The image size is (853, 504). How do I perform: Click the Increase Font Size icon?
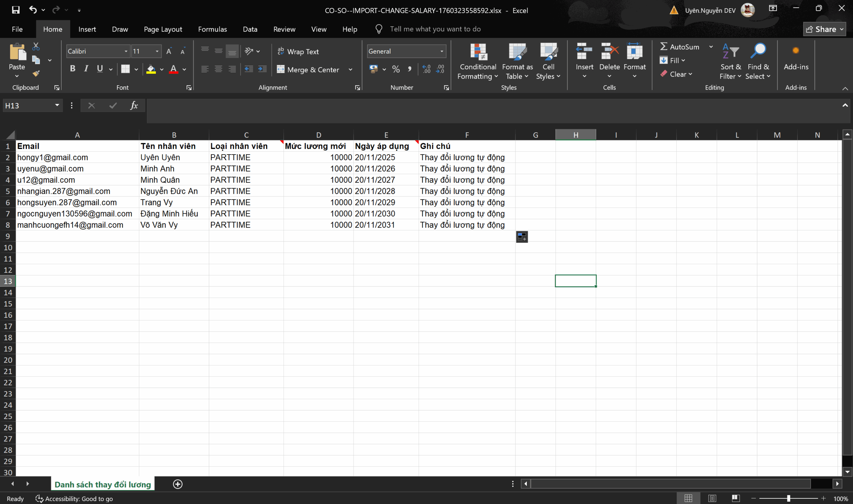(169, 51)
